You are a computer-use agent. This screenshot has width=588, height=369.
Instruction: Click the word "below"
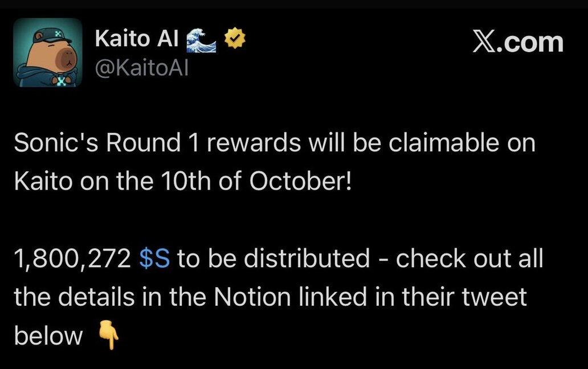48,337
